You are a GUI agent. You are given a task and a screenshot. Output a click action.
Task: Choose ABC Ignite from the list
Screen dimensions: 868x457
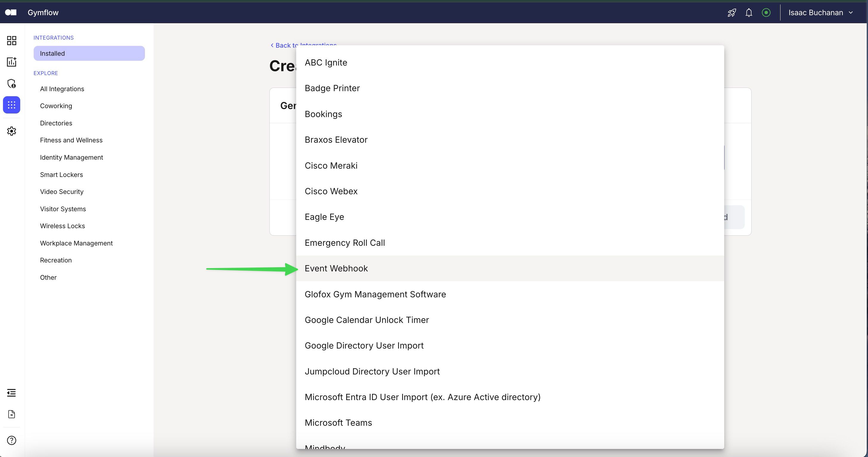(510, 62)
